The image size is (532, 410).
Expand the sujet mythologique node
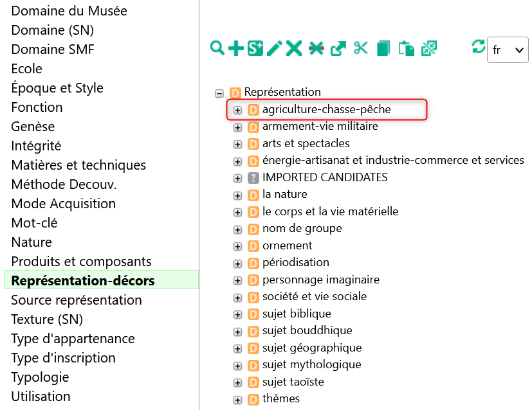pos(237,366)
